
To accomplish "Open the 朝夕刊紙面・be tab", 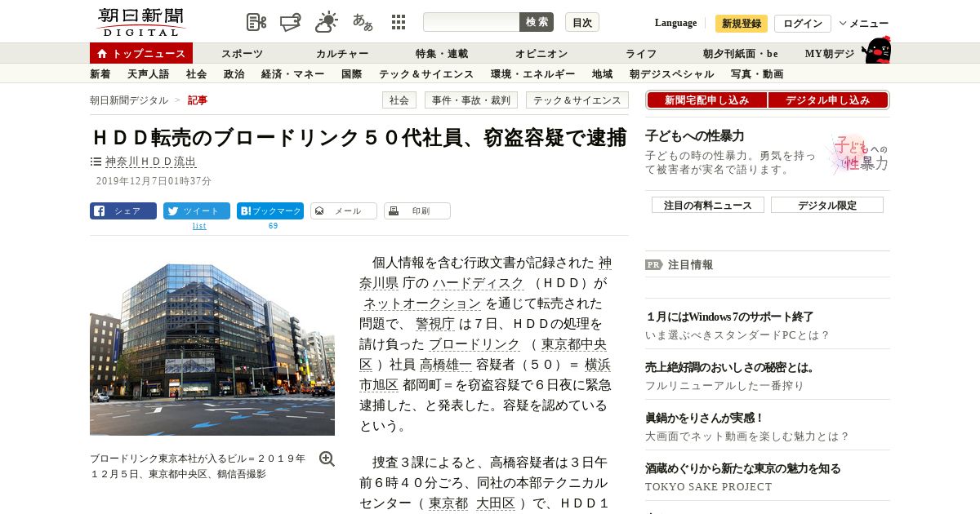I will [x=741, y=54].
